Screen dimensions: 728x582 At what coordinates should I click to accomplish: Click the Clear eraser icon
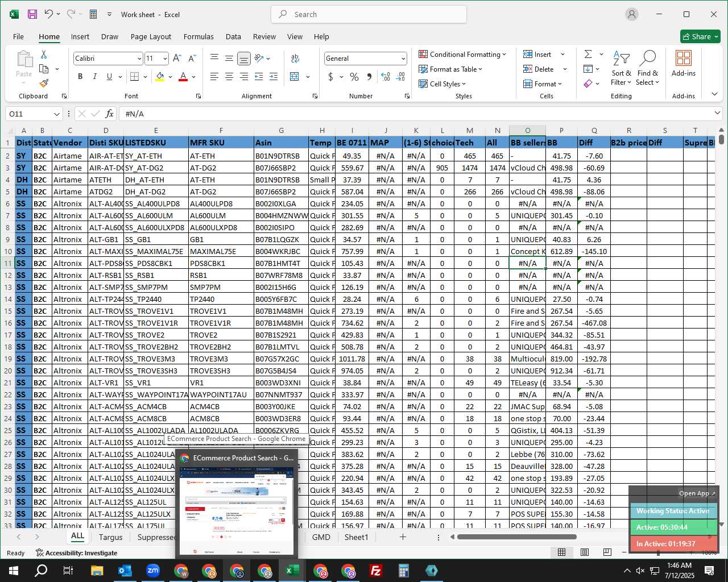click(588, 84)
